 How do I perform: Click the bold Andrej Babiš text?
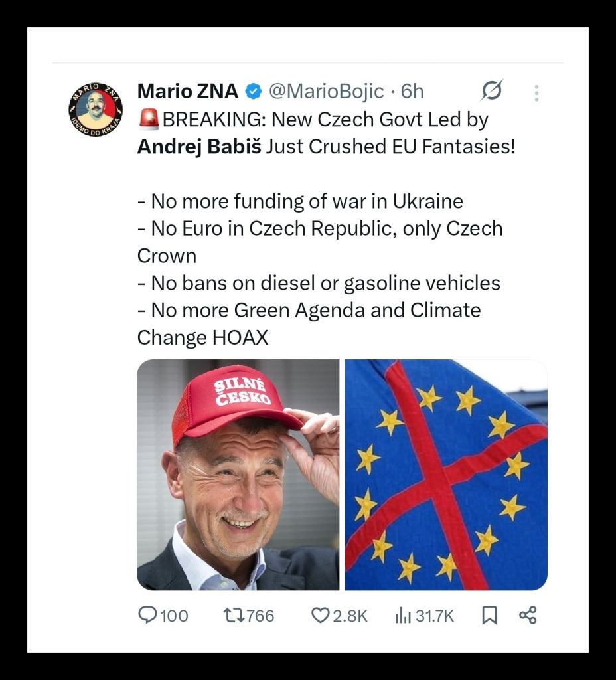198,146
